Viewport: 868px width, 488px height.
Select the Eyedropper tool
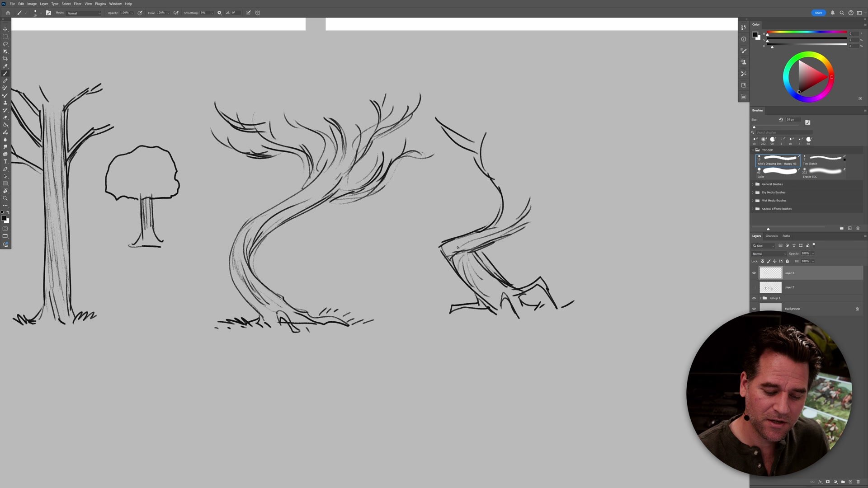(5, 66)
